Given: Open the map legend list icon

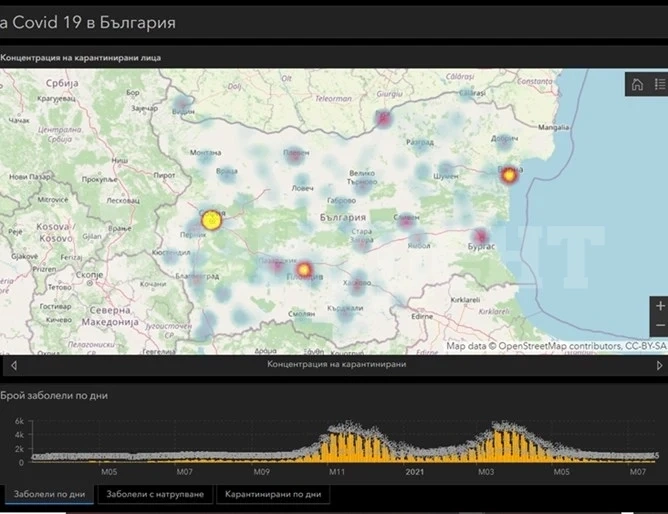Looking at the screenshot, I should (x=660, y=84).
